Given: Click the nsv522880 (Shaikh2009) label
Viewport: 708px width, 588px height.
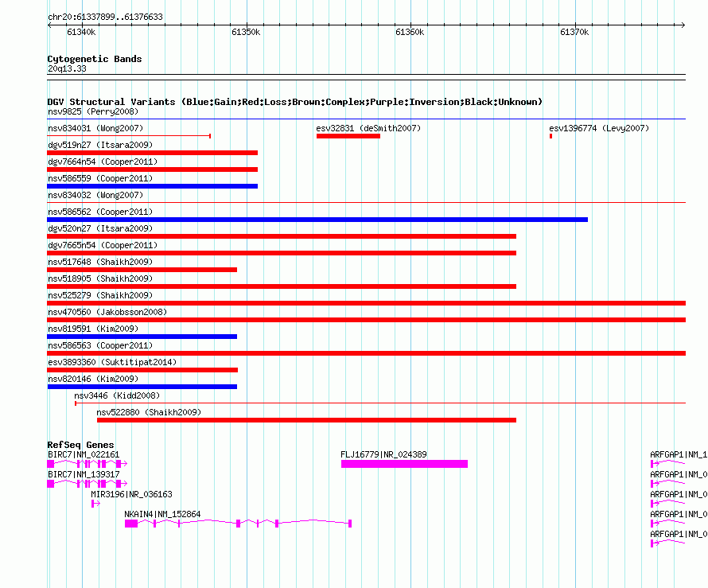Looking at the screenshot, I should pyautogui.click(x=149, y=412).
